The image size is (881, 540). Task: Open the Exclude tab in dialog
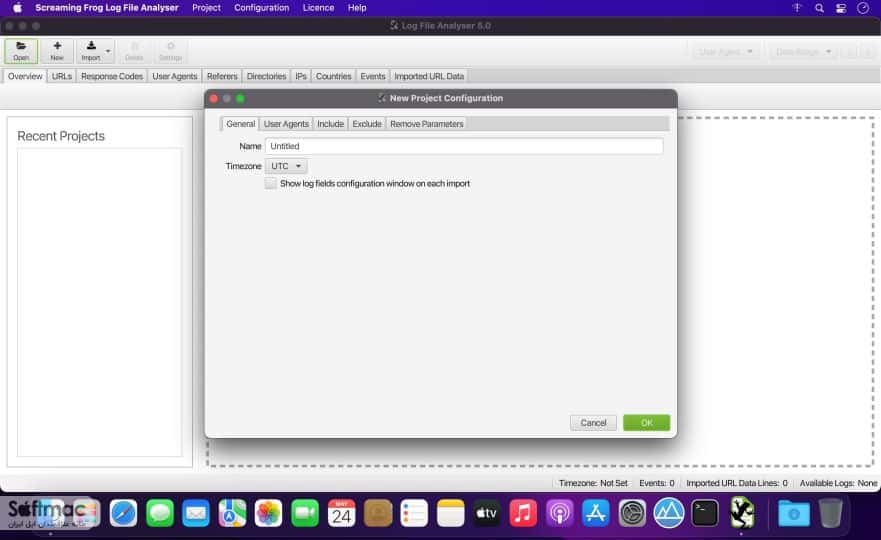click(x=367, y=124)
